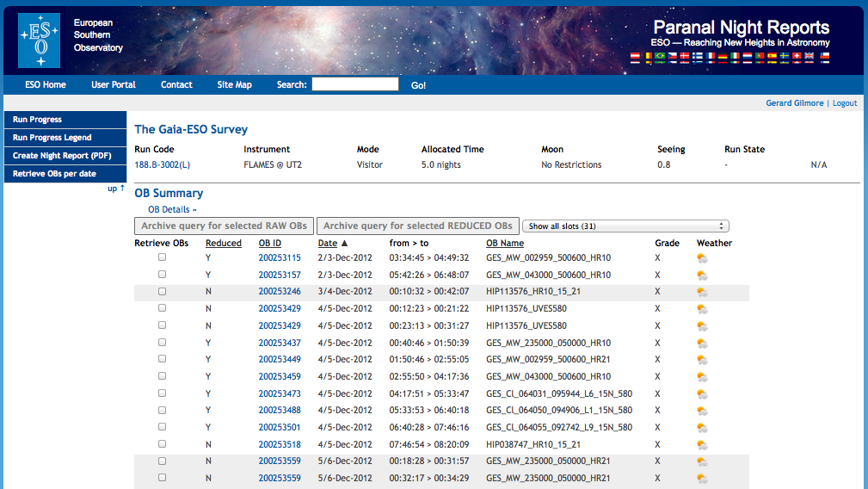Screen dimensions: 868x489
Task: Check the box for OB 200253115
Action: tap(162, 257)
